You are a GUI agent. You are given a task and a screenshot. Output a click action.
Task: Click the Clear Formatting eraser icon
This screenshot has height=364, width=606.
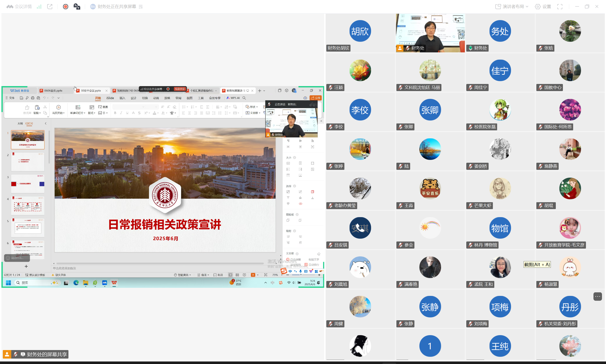tap(175, 107)
